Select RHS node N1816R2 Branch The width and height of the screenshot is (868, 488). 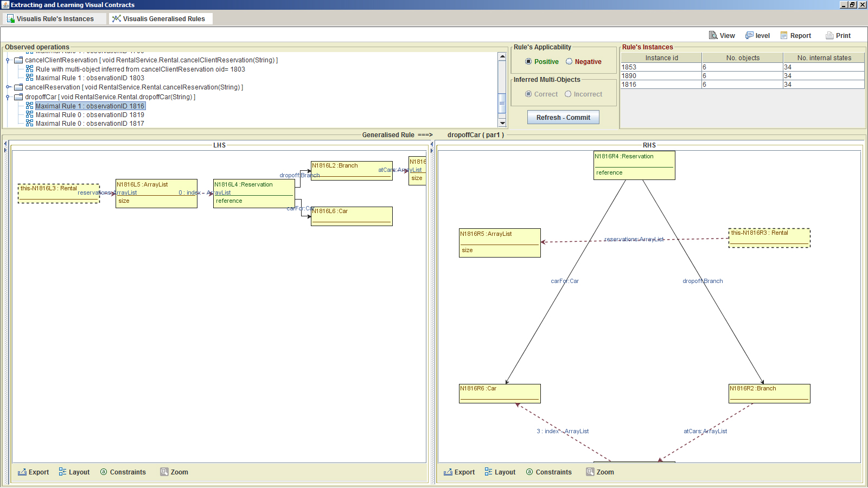[x=769, y=394]
